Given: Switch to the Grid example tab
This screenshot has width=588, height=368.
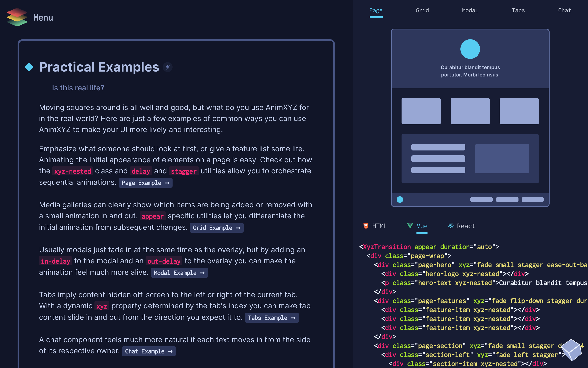Looking at the screenshot, I should 422,10.
